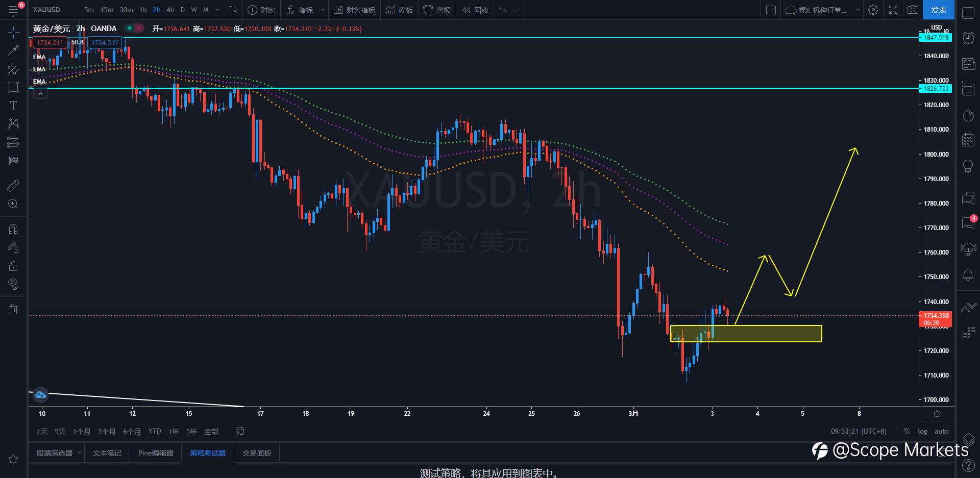Open the alerts clock panel
980x478 pixels.
[x=968, y=37]
